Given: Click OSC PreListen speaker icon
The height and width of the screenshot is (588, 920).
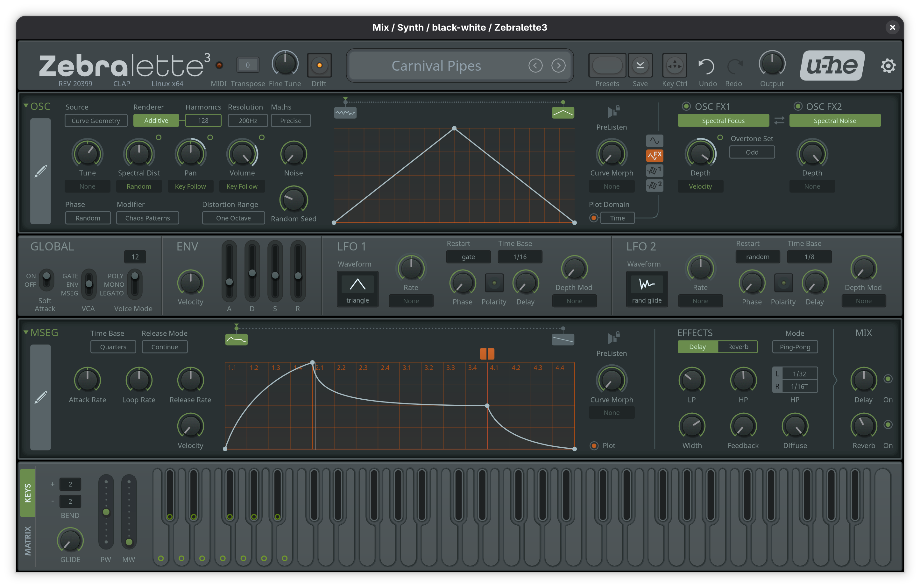Looking at the screenshot, I should (x=612, y=111).
